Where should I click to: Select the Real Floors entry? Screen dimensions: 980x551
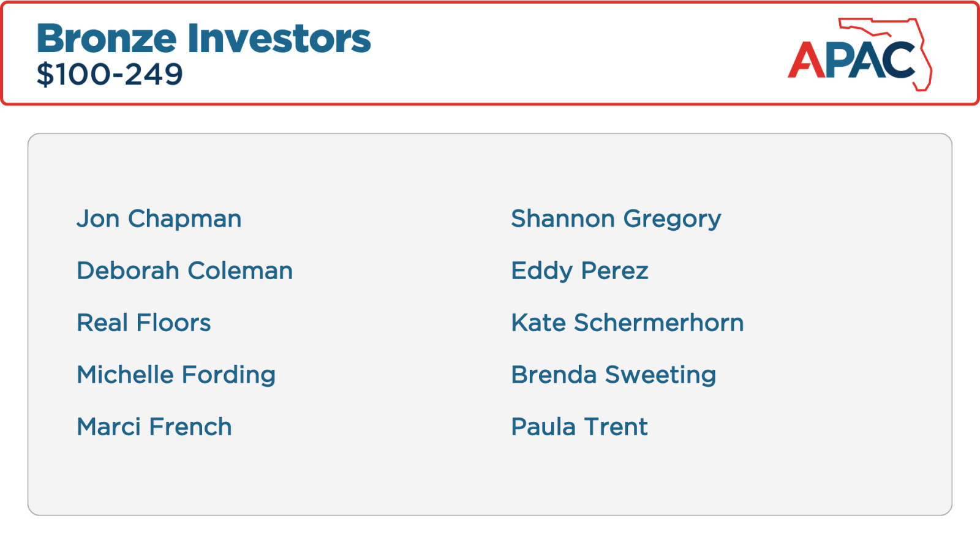[144, 323]
